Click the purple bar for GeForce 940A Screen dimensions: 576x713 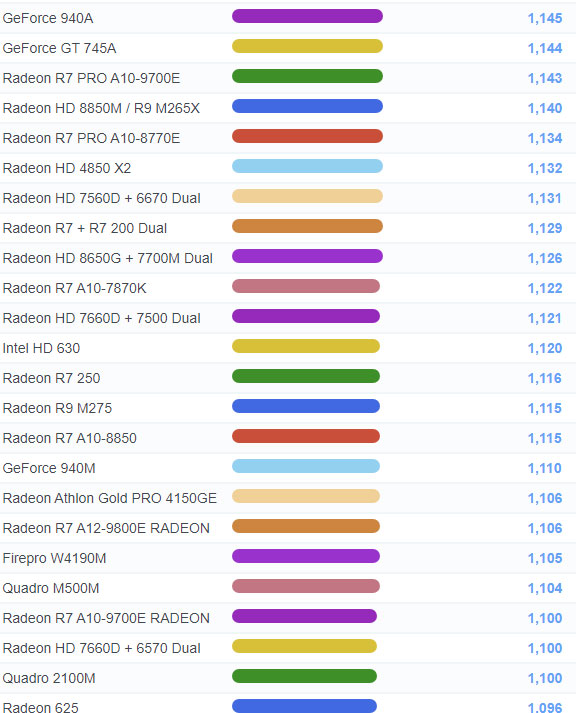pos(307,16)
